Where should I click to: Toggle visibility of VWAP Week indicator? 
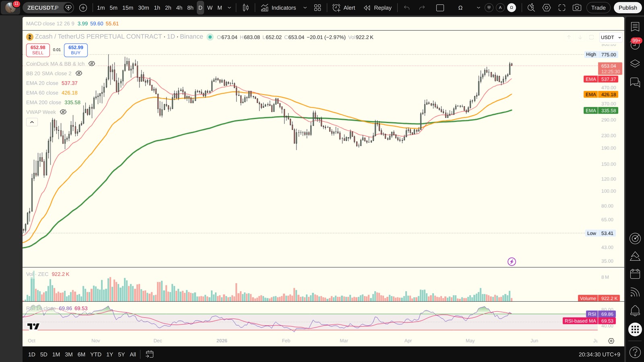click(x=63, y=112)
